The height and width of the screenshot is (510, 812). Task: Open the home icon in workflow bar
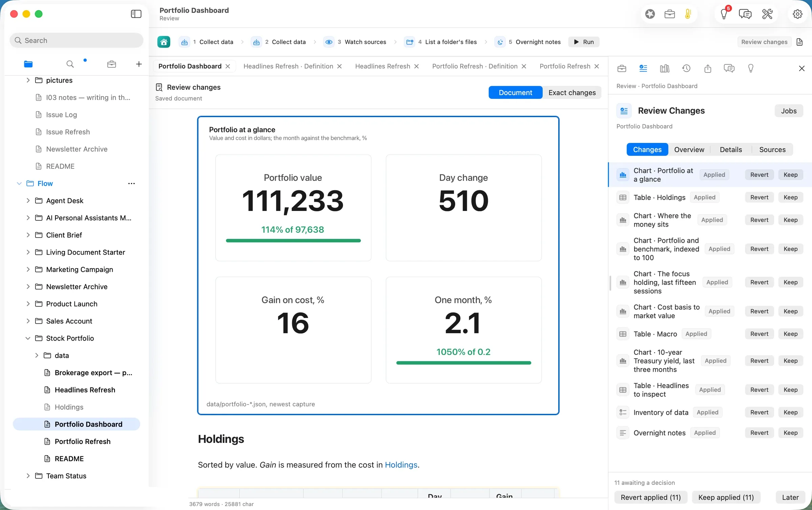pyautogui.click(x=164, y=42)
